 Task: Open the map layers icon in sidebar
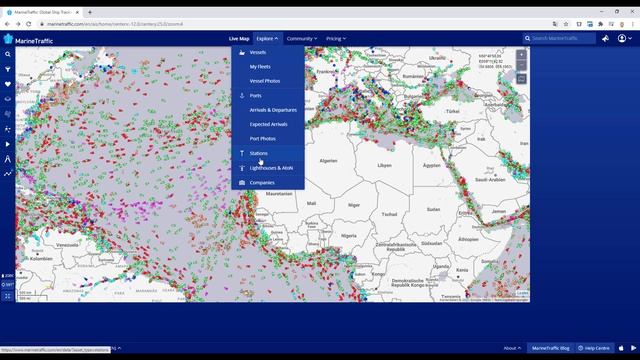pos(7,99)
